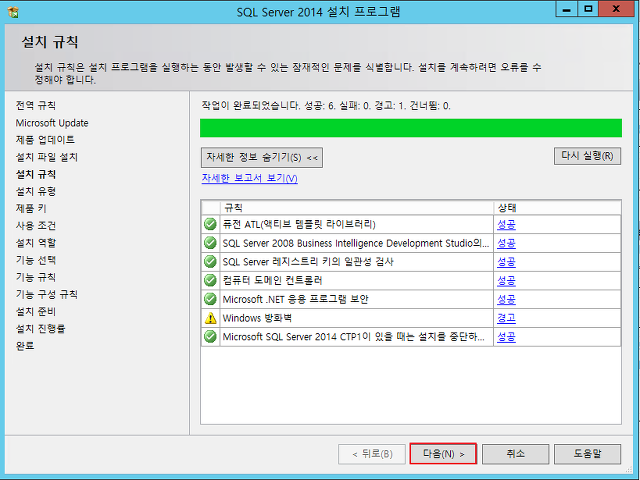This screenshot has width=640, height=480.
Task: Select the bold 설치 규칙 sidebar step
Action: coord(36,174)
